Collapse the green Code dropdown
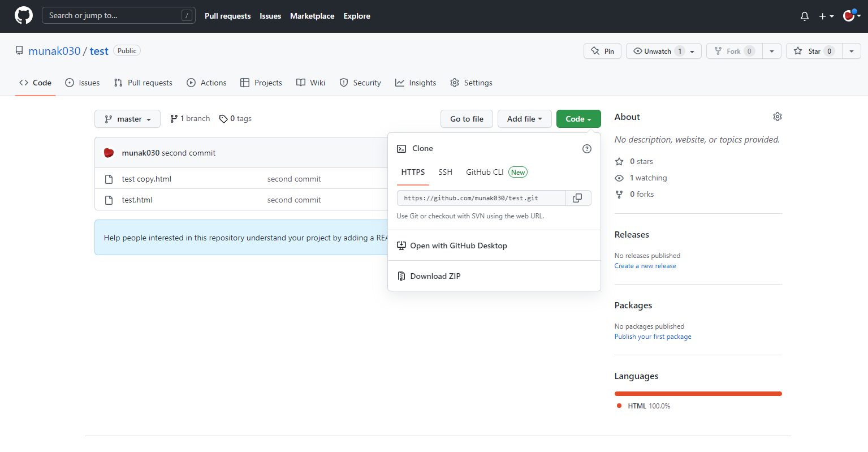 pos(578,119)
